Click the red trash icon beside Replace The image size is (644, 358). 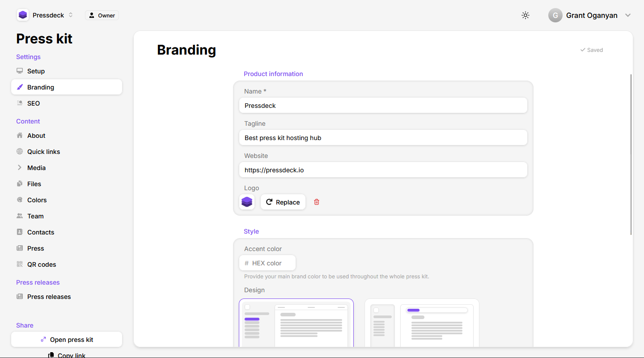click(x=317, y=202)
